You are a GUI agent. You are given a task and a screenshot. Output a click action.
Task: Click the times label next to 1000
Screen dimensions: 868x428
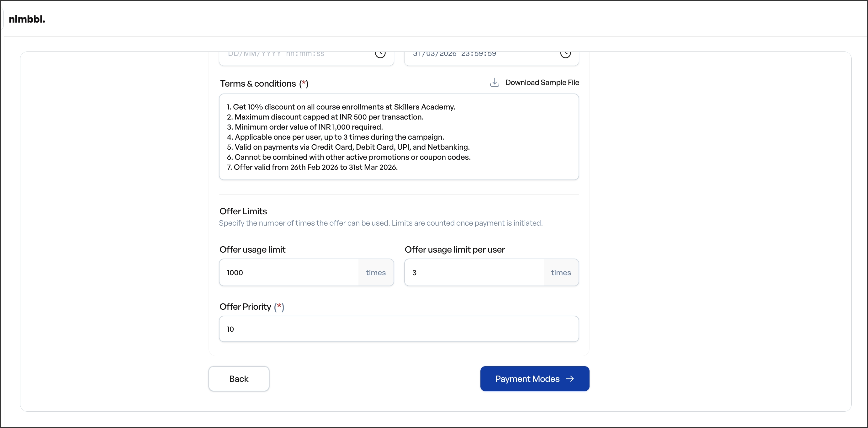pyautogui.click(x=376, y=272)
